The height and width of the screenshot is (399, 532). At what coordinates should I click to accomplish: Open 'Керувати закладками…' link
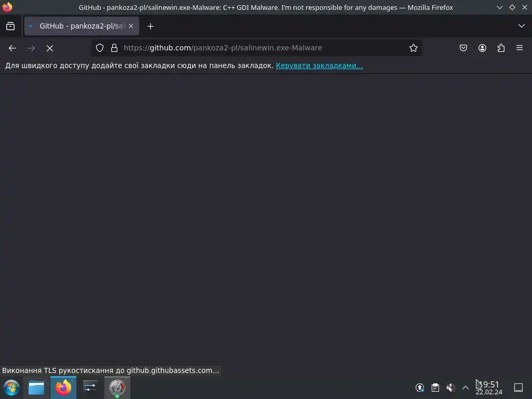(x=320, y=65)
